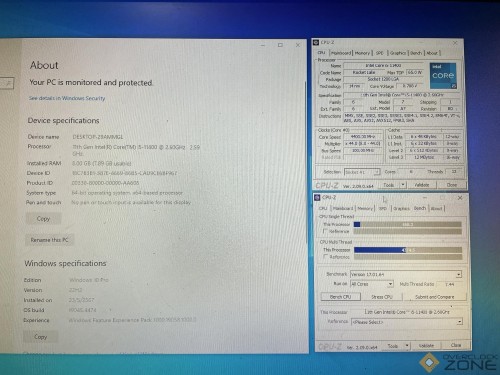Open the Graphics tab in bench window
This screenshot has height=375, width=500.
click(x=401, y=208)
